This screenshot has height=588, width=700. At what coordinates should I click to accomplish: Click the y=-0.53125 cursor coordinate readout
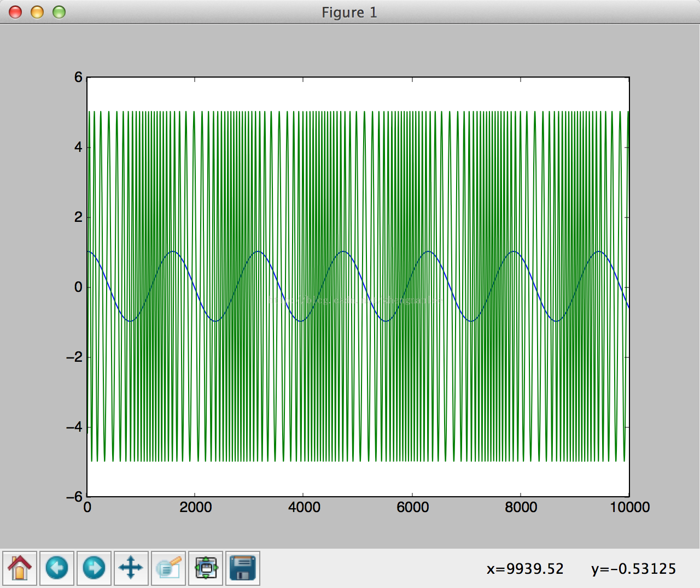coord(634,569)
